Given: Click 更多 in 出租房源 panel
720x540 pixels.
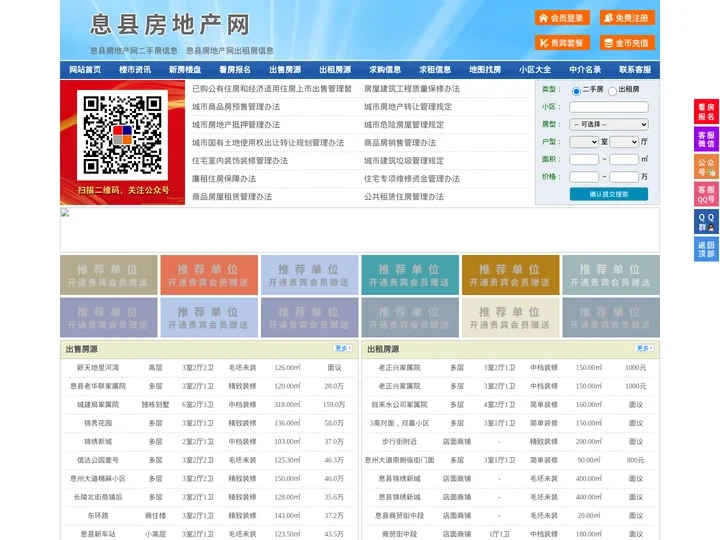Looking at the screenshot, I should [644, 349].
